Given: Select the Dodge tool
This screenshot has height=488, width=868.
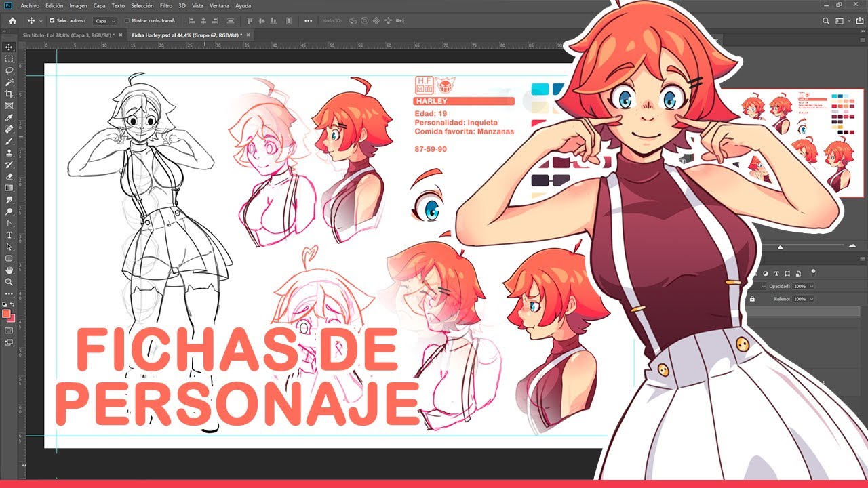Looking at the screenshot, I should point(9,211).
